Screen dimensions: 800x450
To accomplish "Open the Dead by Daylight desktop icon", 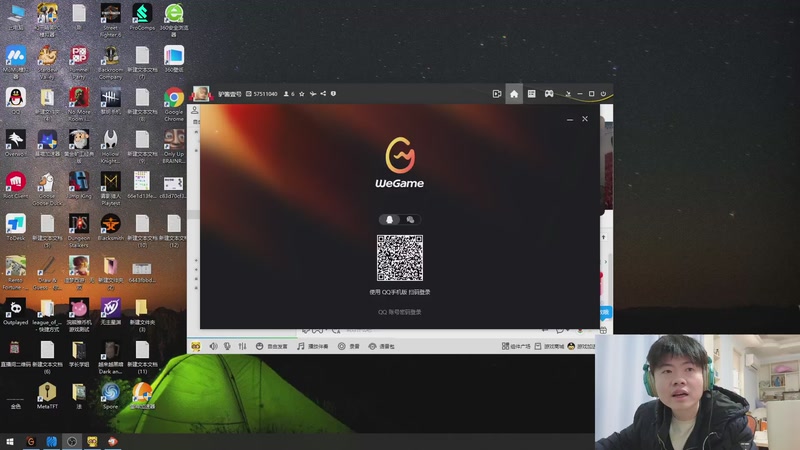I will pos(110,101).
